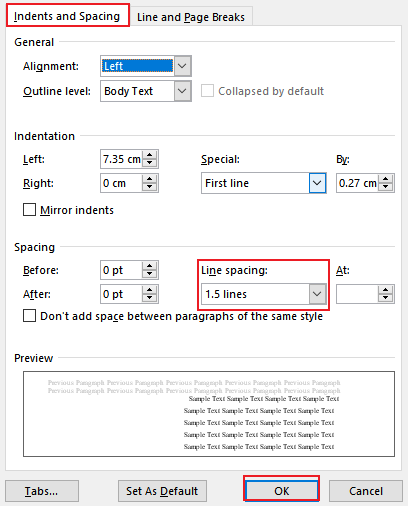The width and height of the screenshot is (408, 506).
Task: Decrease the Left indentation value
Action: 150,163
